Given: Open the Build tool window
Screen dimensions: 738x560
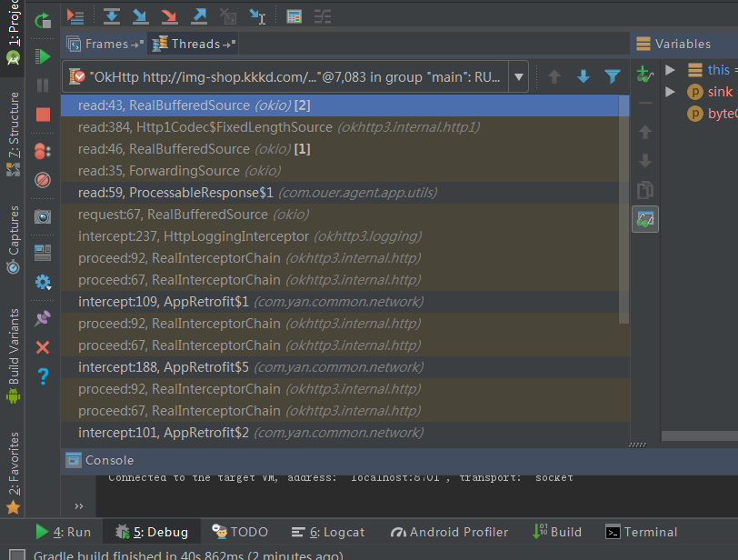Looking at the screenshot, I should point(557,532).
